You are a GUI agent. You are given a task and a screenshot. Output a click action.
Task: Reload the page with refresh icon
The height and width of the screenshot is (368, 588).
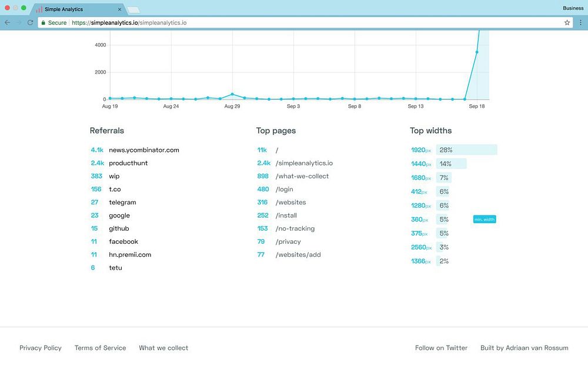point(31,22)
